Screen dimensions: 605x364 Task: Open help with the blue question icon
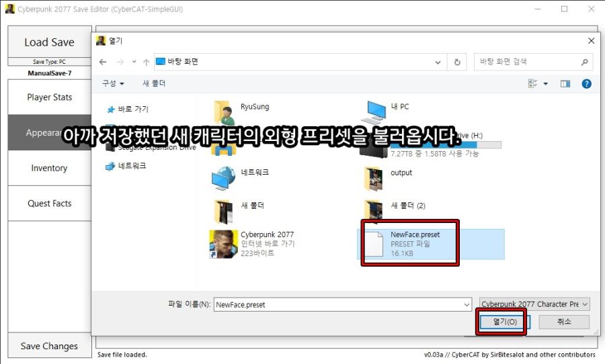(586, 83)
